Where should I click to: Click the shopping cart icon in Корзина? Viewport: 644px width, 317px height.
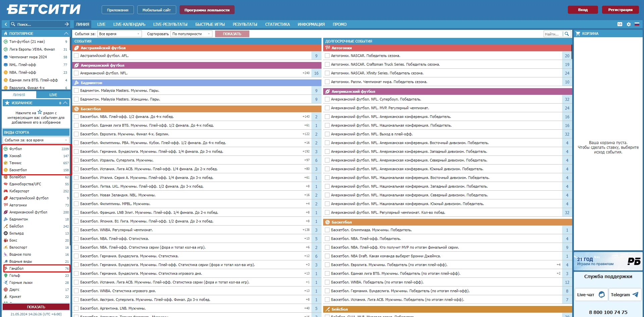pyautogui.click(x=578, y=34)
